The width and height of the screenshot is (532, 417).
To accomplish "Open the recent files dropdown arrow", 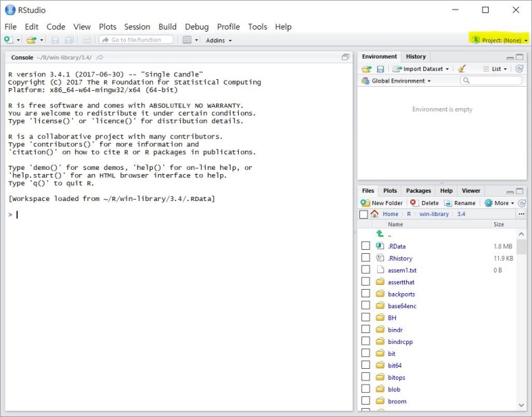I will 41,41.
